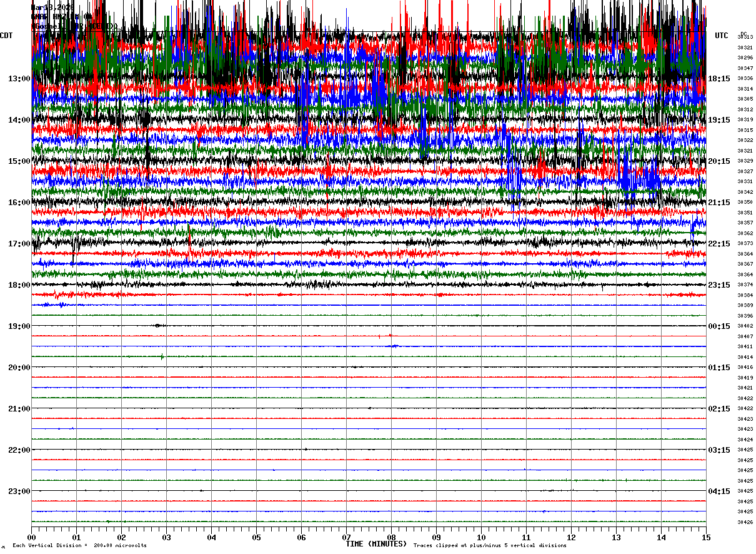756x554 pixels.
Task: Click the 30426 DC value at bottom right
Action: [745, 522]
